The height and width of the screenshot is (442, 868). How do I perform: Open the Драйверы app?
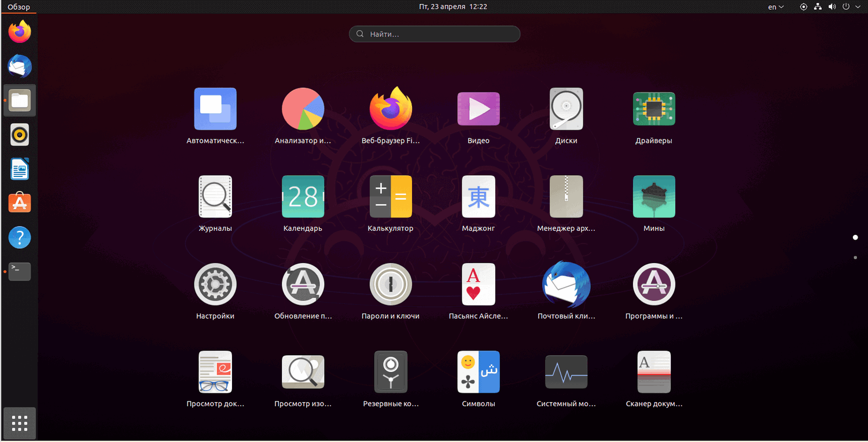(654, 109)
